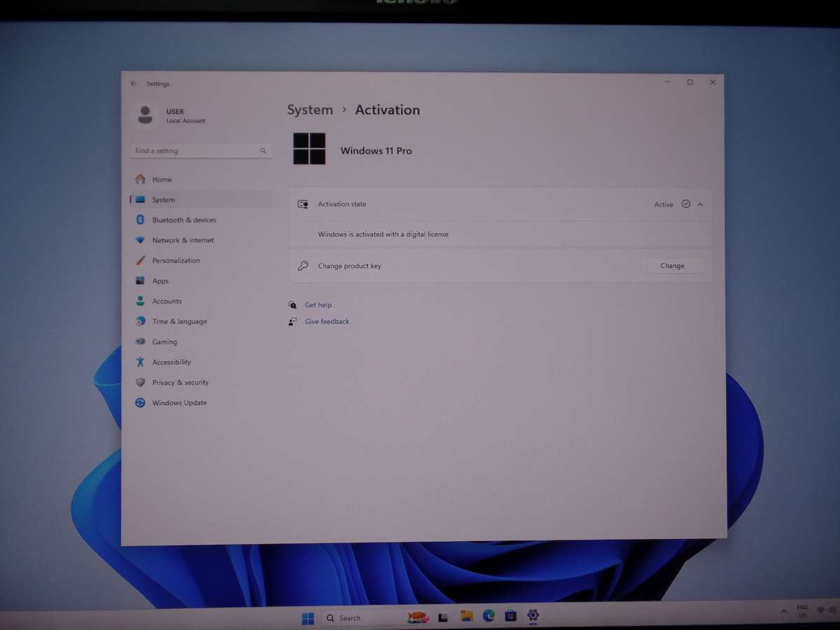
Task: Open the Apps settings section
Action: point(160,281)
